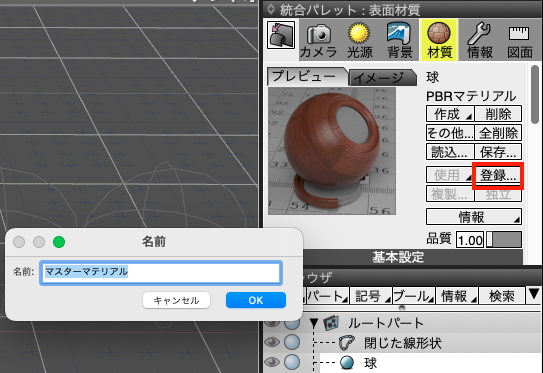
Task: Click the PBRマテリアル label
Action: 471,96
